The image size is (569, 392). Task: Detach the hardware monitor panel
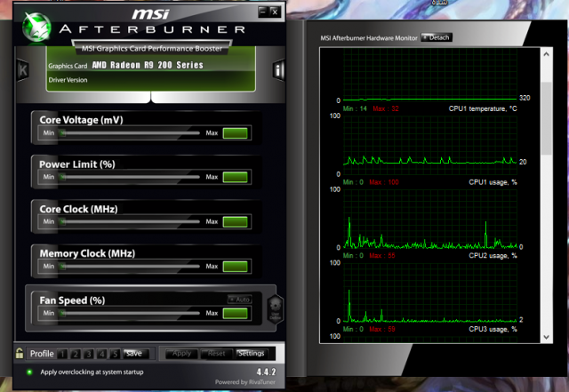point(437,37)
